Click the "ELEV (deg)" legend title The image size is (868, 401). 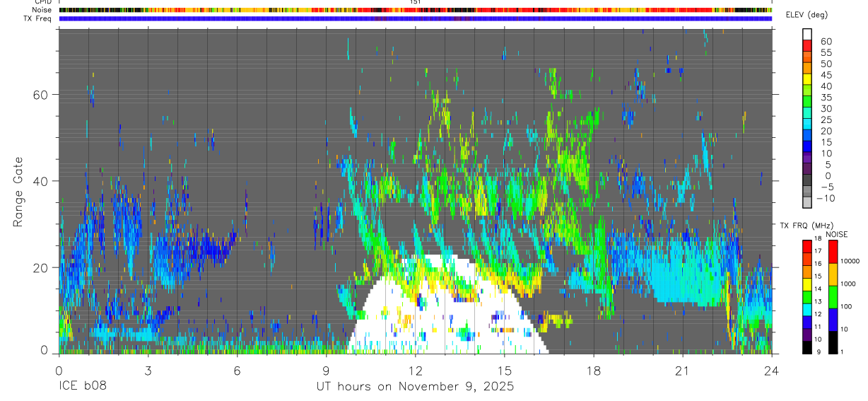click(809, 15)
